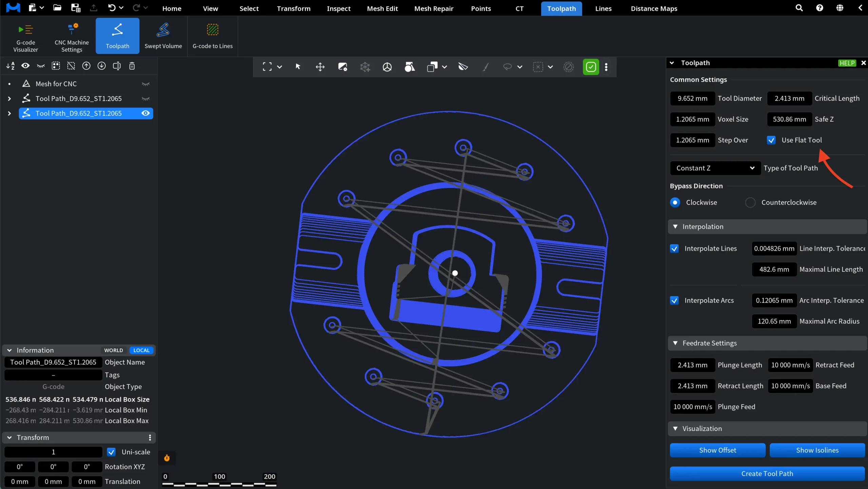
Task: Toggle Interpolate Arcs checkbox
Action: (674, 300)
